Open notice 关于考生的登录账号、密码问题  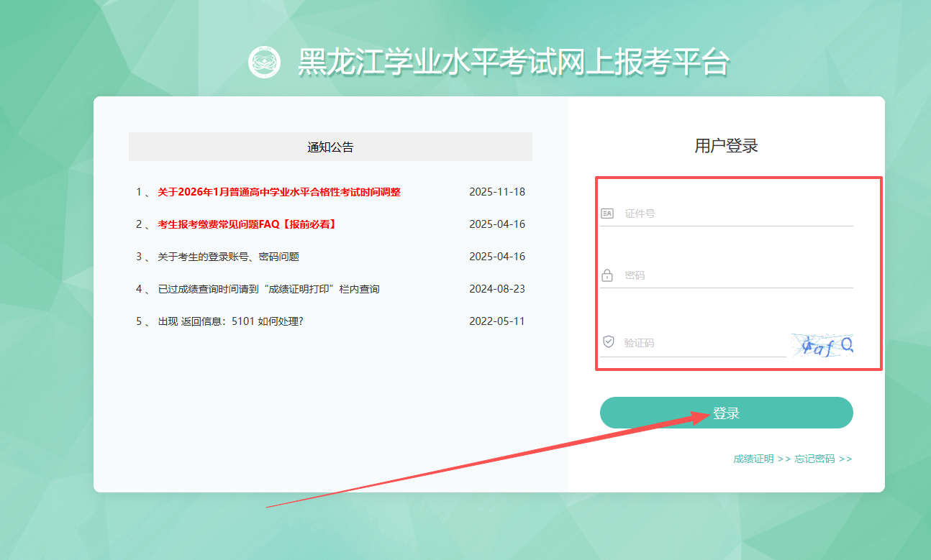tap(228, 257)
